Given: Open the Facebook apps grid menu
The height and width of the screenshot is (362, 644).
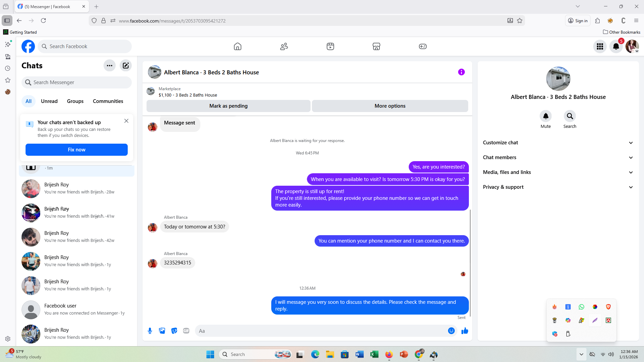Looking at the screenshot, I should (600, 46).
